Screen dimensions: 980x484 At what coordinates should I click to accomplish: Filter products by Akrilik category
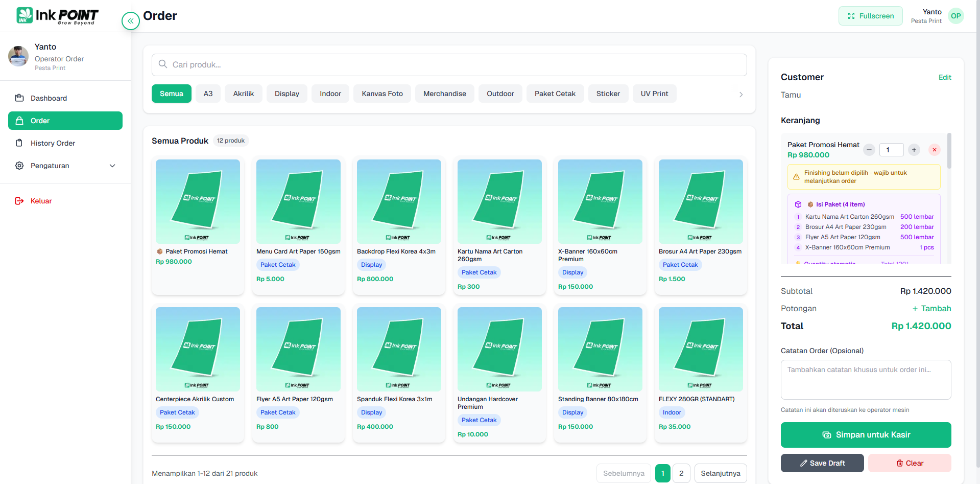[x=243, y=94]
